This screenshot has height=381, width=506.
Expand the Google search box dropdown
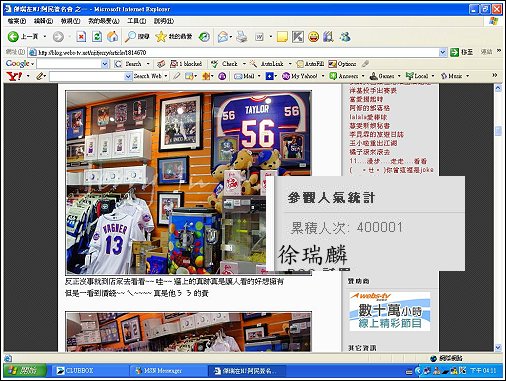pyautogui.click(x=105, y=64)
